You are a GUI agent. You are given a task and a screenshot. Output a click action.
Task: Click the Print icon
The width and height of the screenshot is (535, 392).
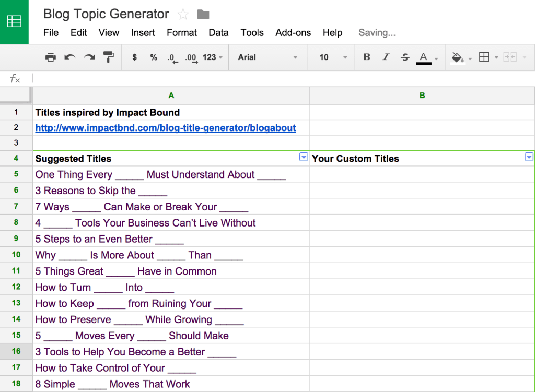tap(51, 57)
